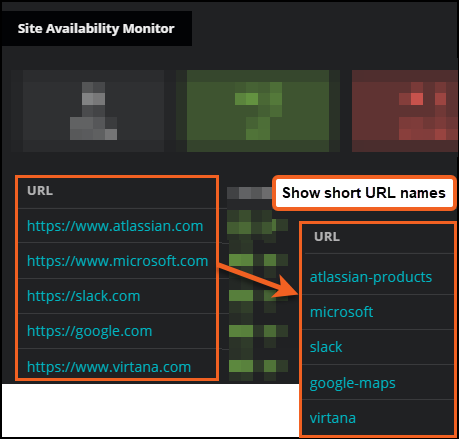Screen dimensions: 459x439
Task: Open the https://slack.com URL link
Action: (83, 296)
